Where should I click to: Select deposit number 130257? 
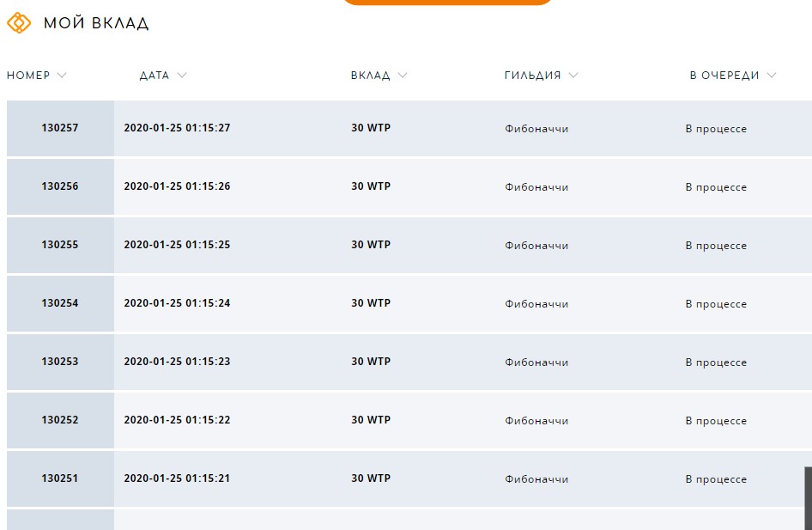point(60,128)
